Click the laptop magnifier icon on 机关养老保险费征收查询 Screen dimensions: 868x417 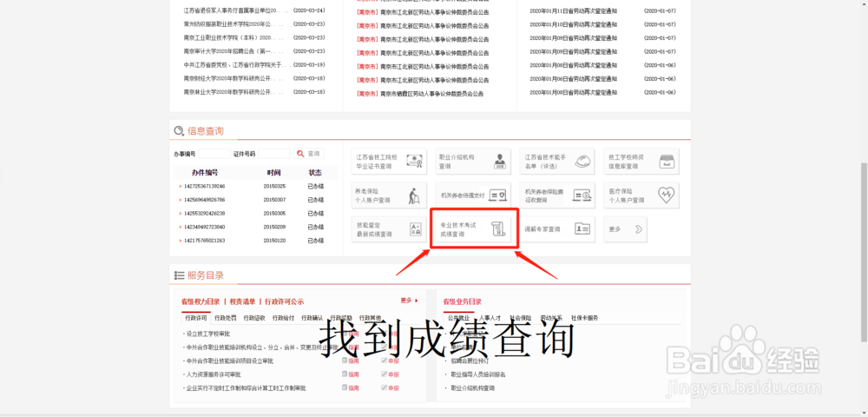tap(582, 195)
